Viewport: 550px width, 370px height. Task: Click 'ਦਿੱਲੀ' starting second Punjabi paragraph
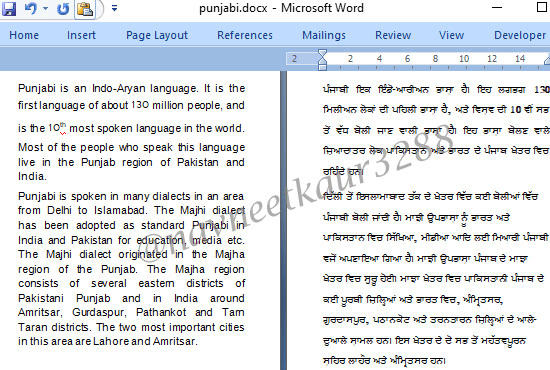coord(332,197)
